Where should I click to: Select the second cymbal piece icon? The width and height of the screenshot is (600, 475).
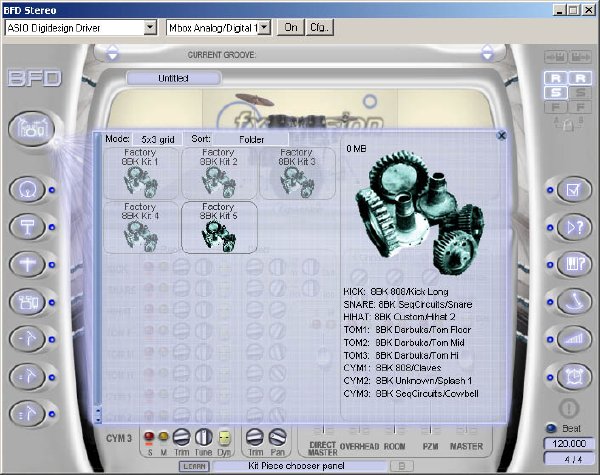[x=28, y=377]
